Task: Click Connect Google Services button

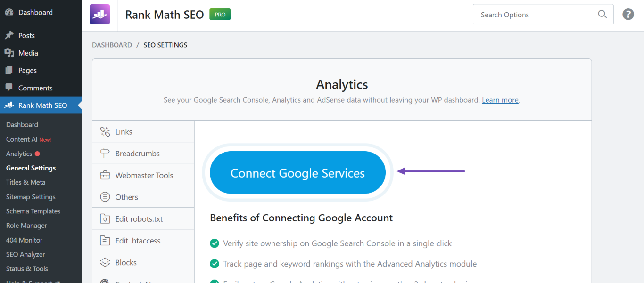Action: [x=297, y=172]
